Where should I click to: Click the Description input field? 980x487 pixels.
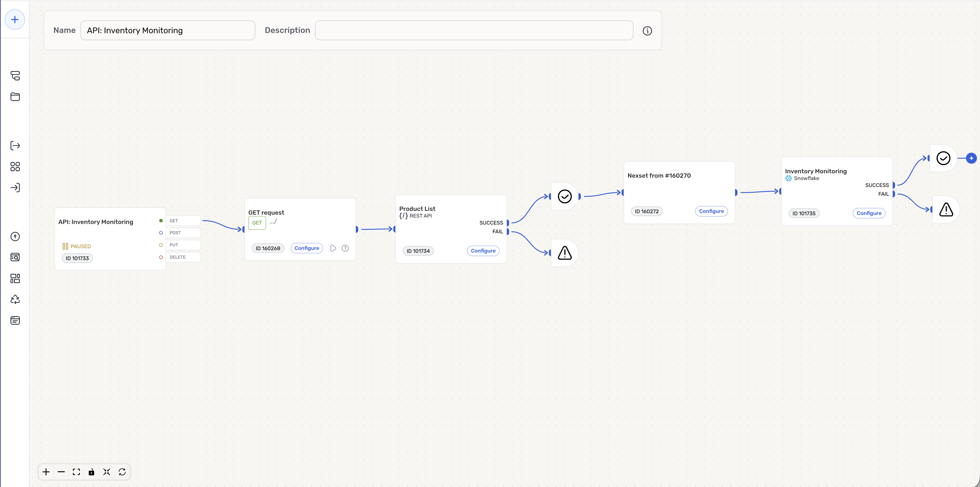click(474, 30)
